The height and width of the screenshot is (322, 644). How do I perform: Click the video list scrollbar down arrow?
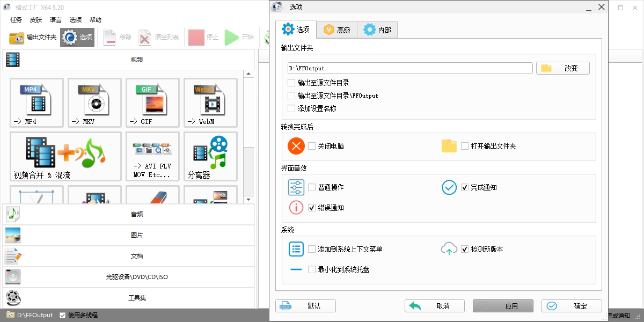(x=248, y=200)
